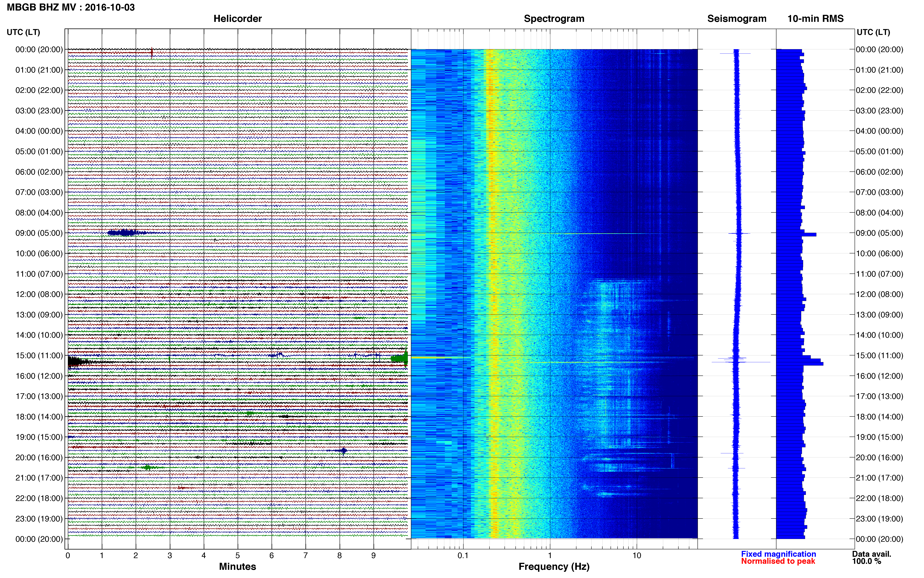
Task: Click the '04:00 (00:00)' label on the left axis
Action: point(39,131)
